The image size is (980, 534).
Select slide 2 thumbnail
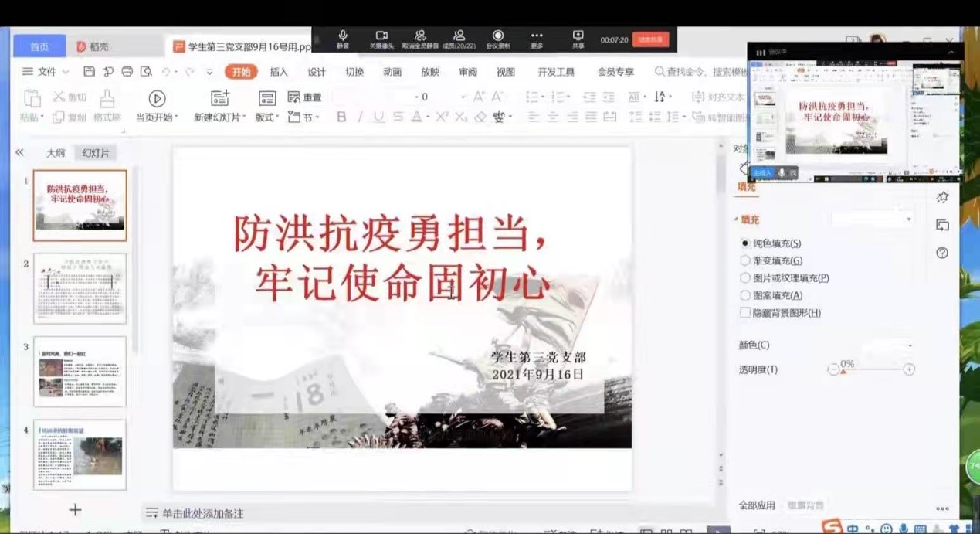point(80,288)
